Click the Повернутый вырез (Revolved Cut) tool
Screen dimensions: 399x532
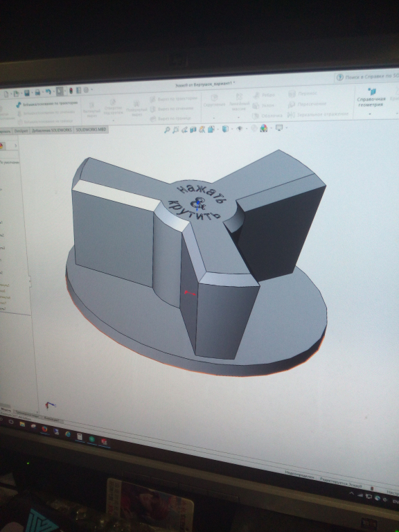click(136, 107)
